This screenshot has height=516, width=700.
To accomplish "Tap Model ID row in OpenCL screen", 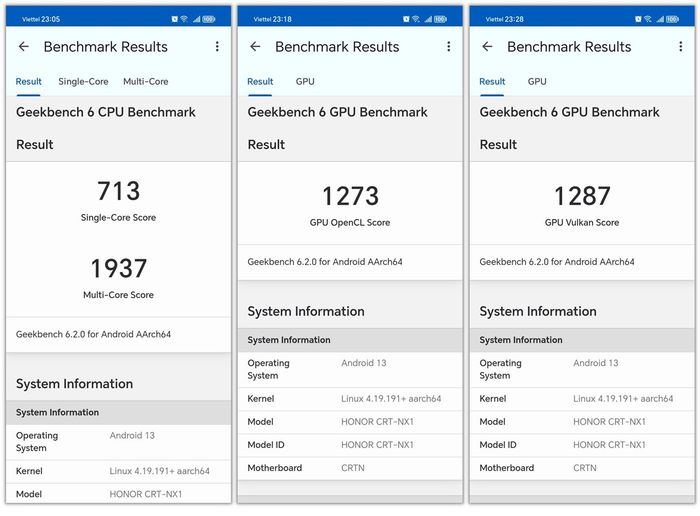I will point(350,445).
